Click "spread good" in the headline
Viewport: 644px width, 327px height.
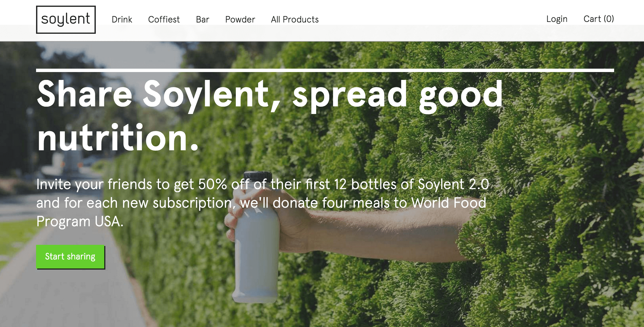[397, 96]
